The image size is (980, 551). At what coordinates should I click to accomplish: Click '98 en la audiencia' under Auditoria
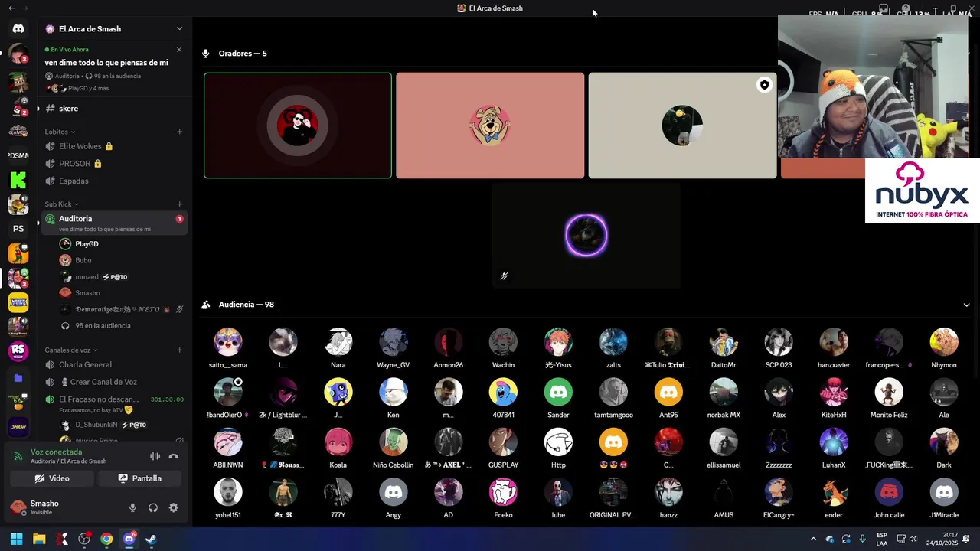(121, 326)
